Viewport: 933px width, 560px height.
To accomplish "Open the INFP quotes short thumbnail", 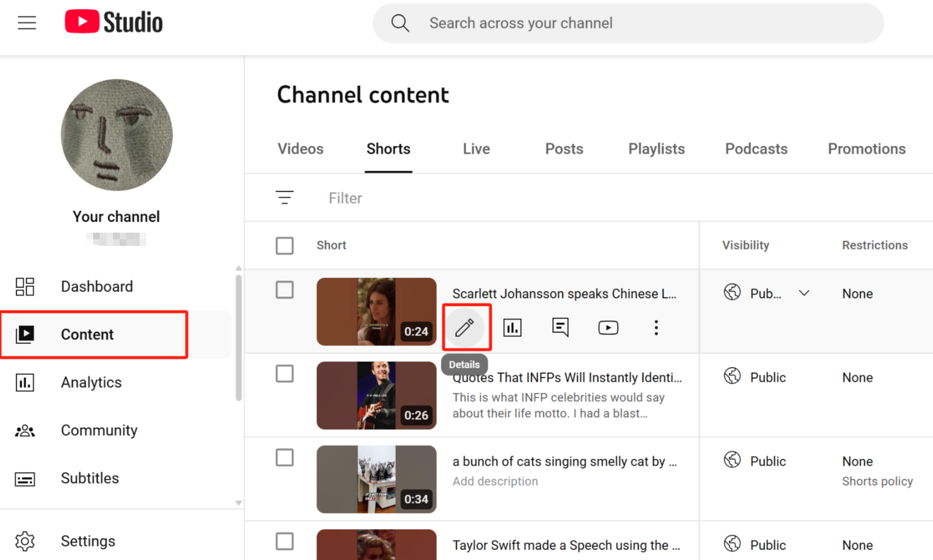I will click(x=376, y=395).
